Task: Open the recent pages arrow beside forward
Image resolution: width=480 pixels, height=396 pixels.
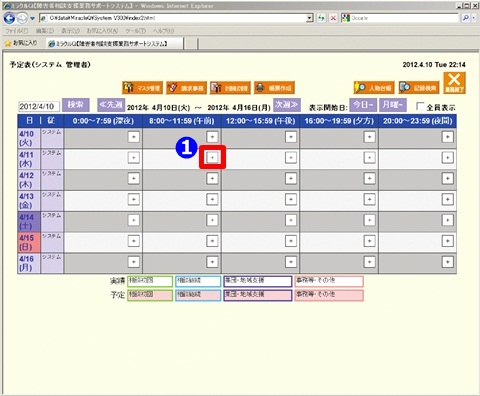Action: pos(32,18)
